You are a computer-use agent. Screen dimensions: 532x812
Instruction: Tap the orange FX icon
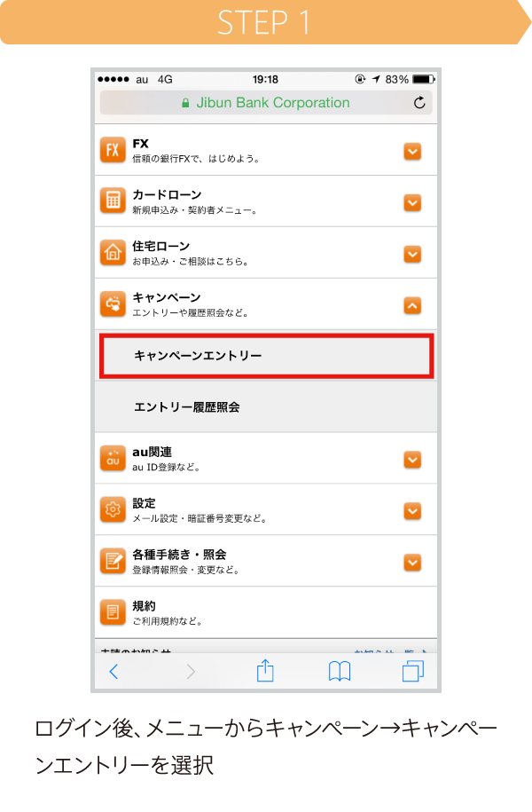click(113, 150)
